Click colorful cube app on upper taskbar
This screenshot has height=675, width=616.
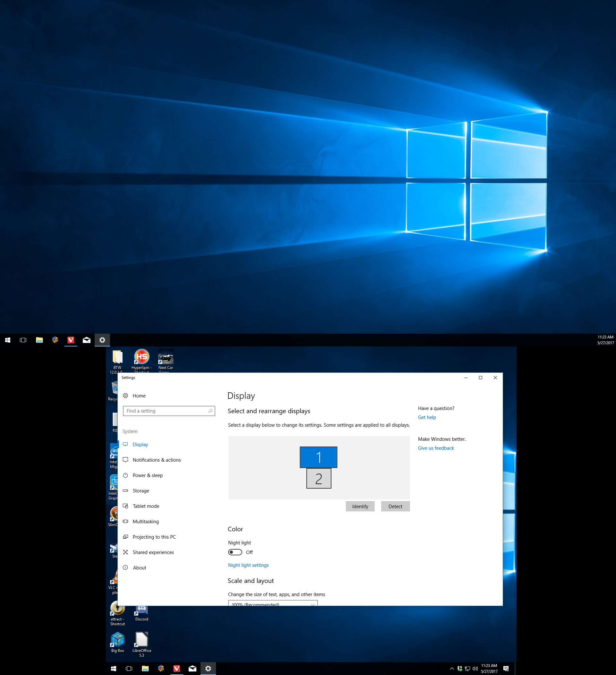pos(55,340)
